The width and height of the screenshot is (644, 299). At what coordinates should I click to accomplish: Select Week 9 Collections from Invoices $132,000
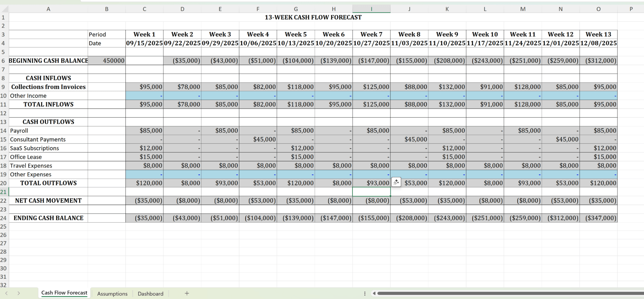(x=447, y=87)
